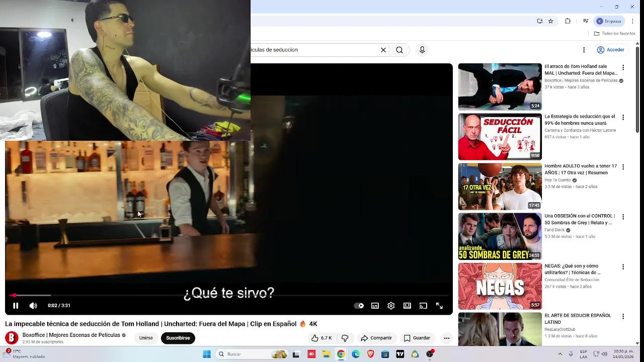Screen dimensions: 644x362
Task: Like the video (6.7 K)
Action: point(321,338)
